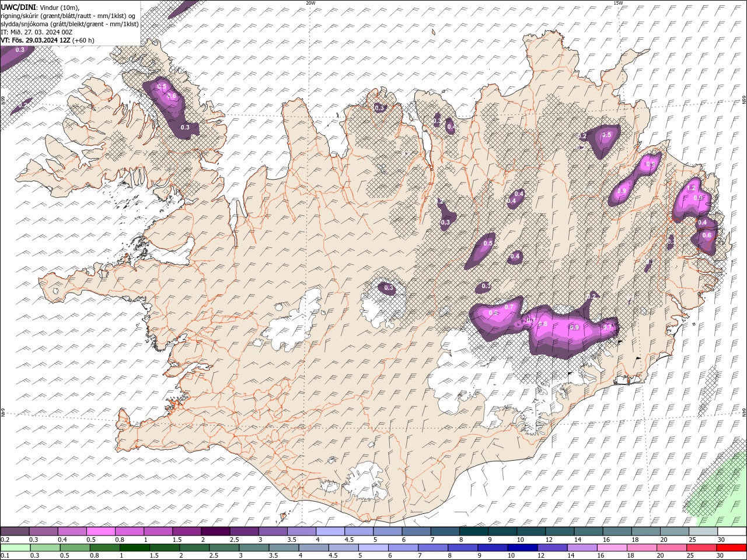Click the '0.8' snowfall value on the map
Image resolution: width=747 pixels, height=560 pixels.
coord(543,324)
